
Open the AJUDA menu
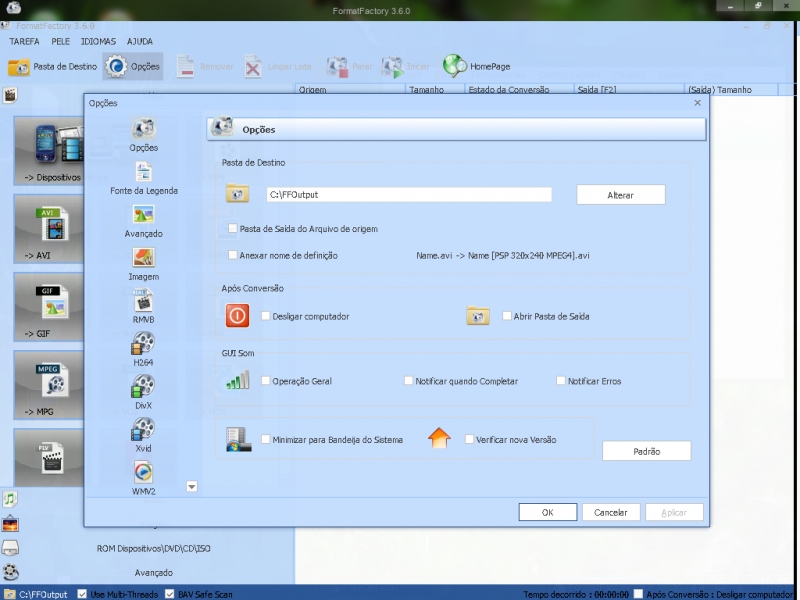(x=140, y=41)
